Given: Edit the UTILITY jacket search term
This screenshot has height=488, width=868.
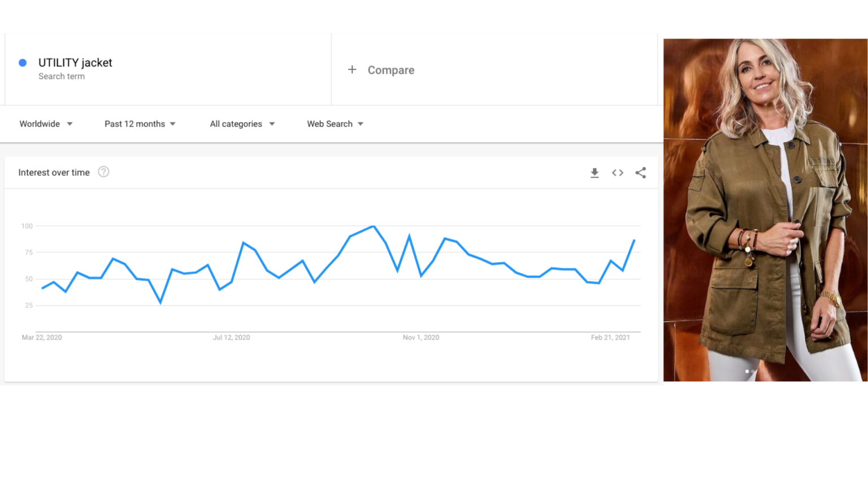Looking at the screenshot, I should click(x=75, y=63).
